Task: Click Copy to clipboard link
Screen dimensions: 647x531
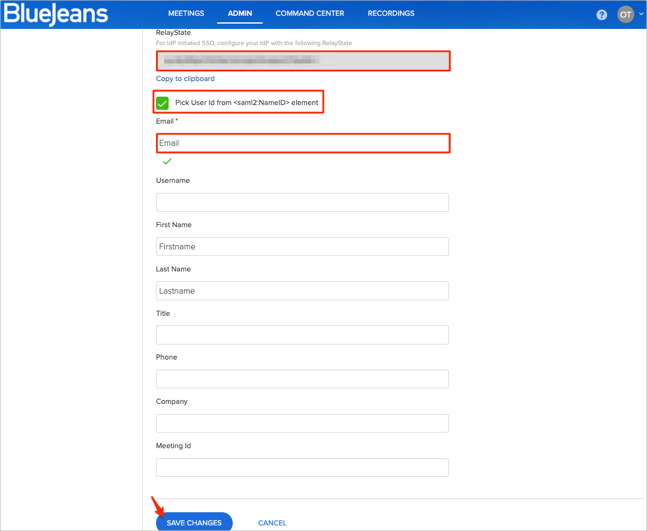Action: click(185, 78)
